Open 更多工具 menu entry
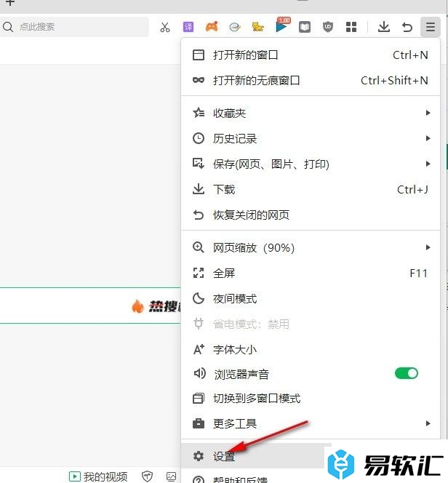Screen dimensions: 448x483 [x=311, y=423]
